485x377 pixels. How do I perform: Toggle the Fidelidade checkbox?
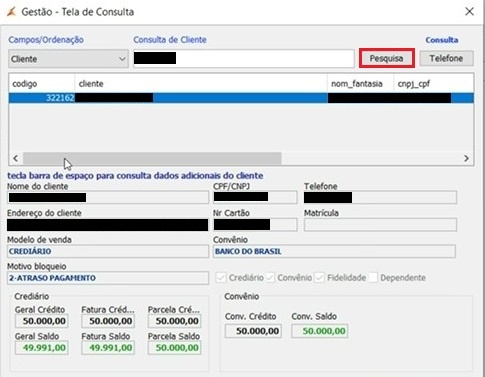pos(320,278)
